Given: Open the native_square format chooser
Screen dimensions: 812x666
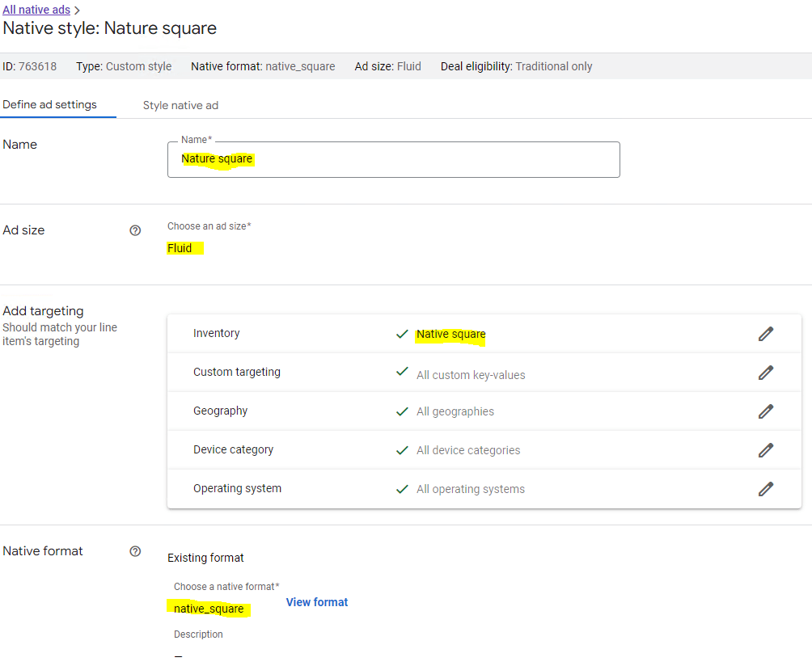Looking at the screenshot, I should pyautogui.click(x=209, y=609).
